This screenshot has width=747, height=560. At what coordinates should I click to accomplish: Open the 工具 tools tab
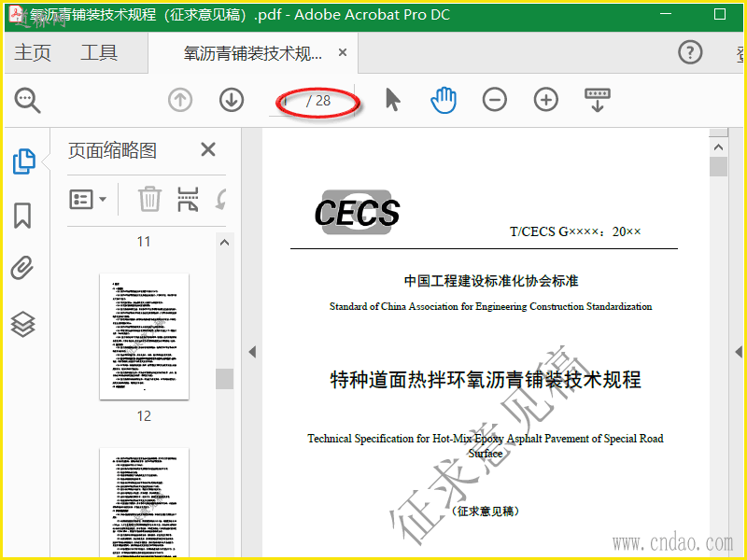(x=99, y=52)
